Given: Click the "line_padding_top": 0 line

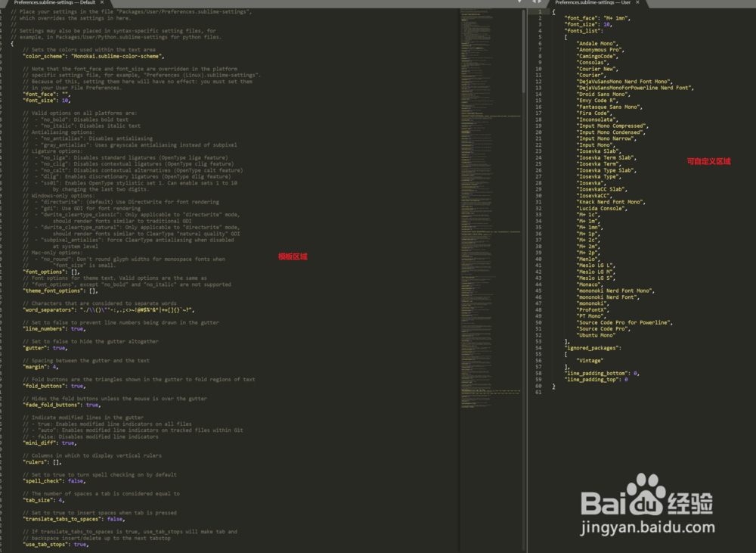Looking at the screenshot, I should click(596, 380).
